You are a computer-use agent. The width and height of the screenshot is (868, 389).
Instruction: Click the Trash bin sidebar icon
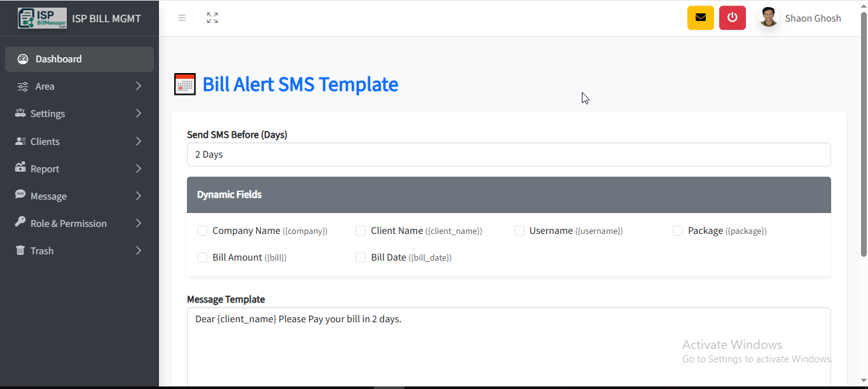click(x=20, y=250)
